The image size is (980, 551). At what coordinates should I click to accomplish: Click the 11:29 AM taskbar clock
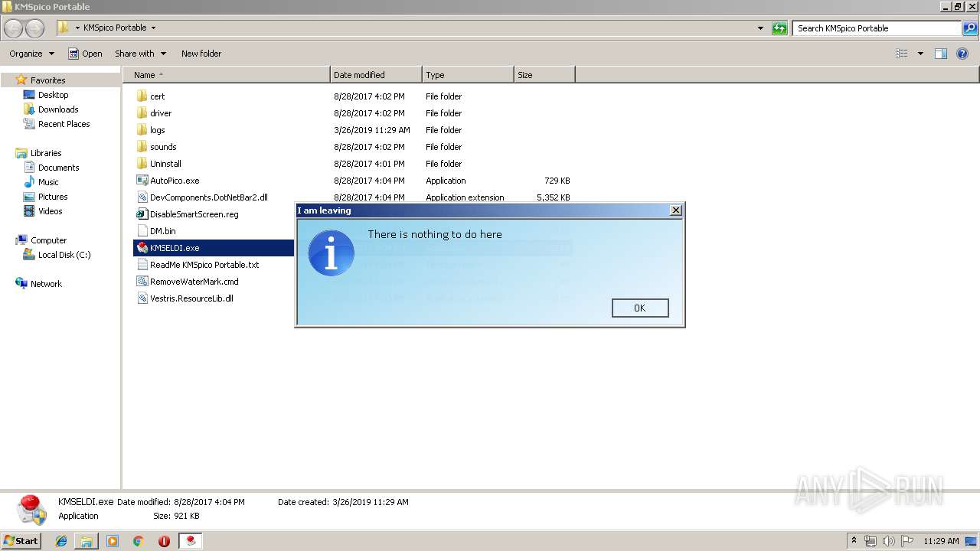941,541
